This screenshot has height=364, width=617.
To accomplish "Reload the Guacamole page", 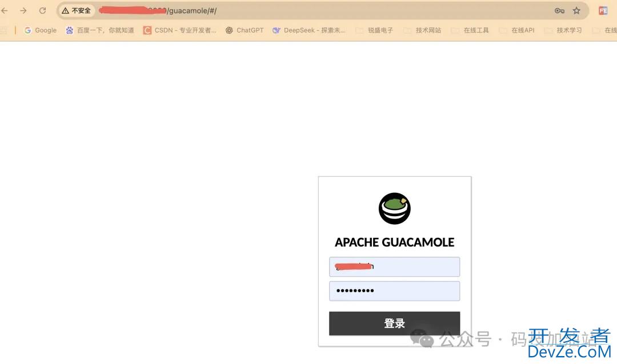I will click(x=42, y=10).
